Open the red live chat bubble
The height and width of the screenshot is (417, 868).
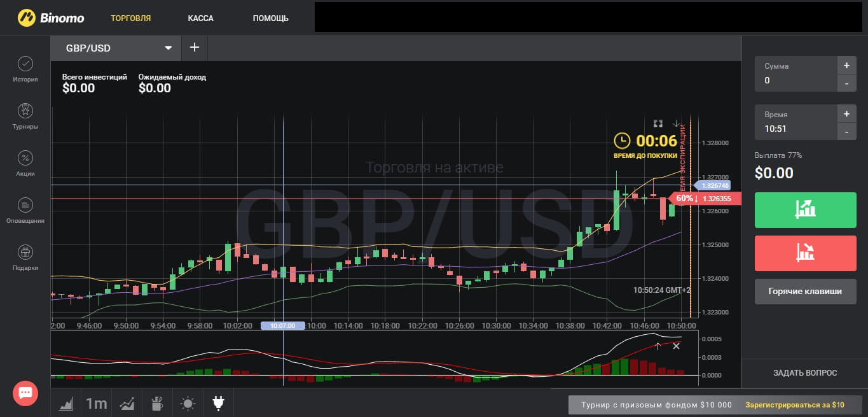[x=25, y=393]
